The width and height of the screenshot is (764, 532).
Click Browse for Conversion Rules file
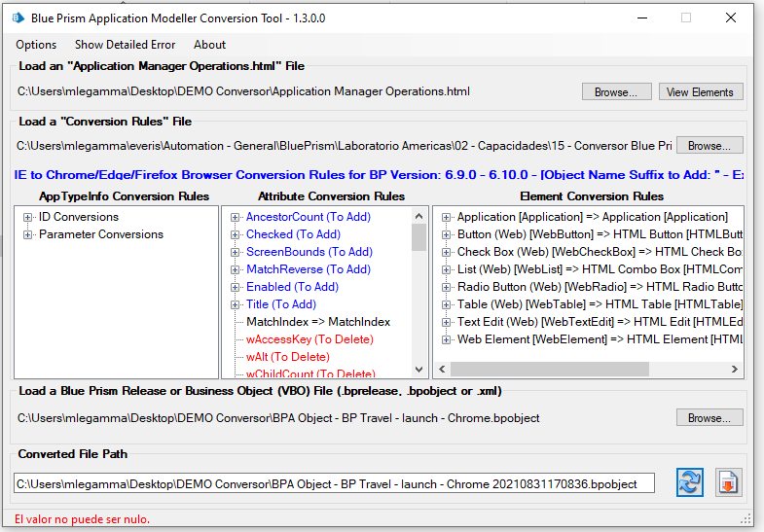click(709, 146)
